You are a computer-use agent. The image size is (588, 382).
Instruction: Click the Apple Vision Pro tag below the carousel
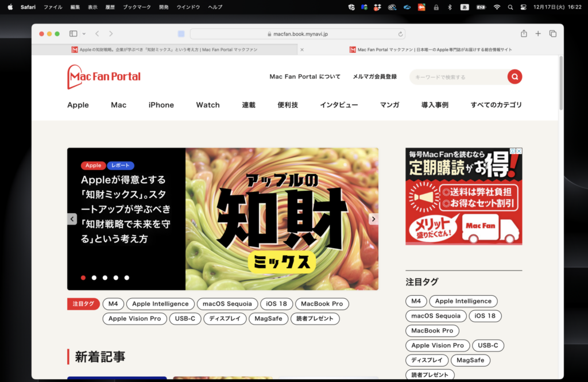pyautogui.click(x=134, y=319)
